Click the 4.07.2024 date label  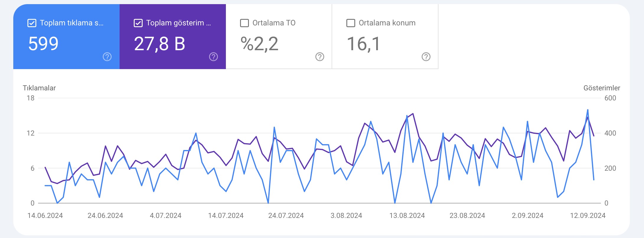pos(166,216)
